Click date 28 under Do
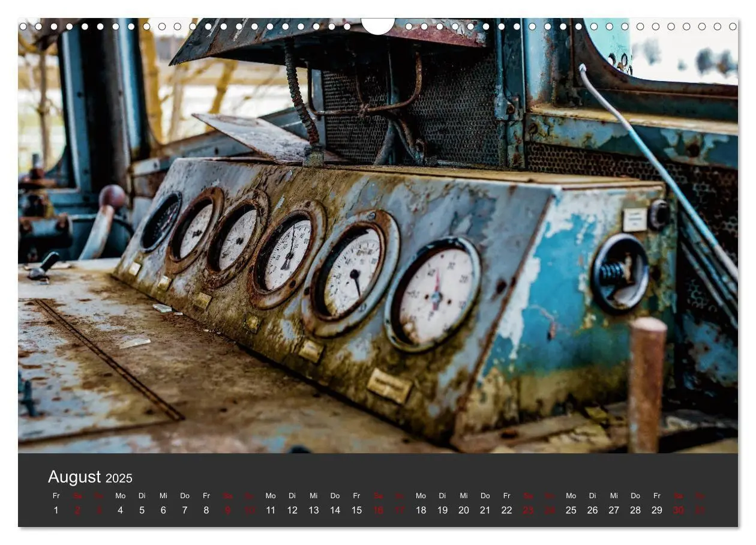This screenshot has width=756, height=545. pos(635,510)
